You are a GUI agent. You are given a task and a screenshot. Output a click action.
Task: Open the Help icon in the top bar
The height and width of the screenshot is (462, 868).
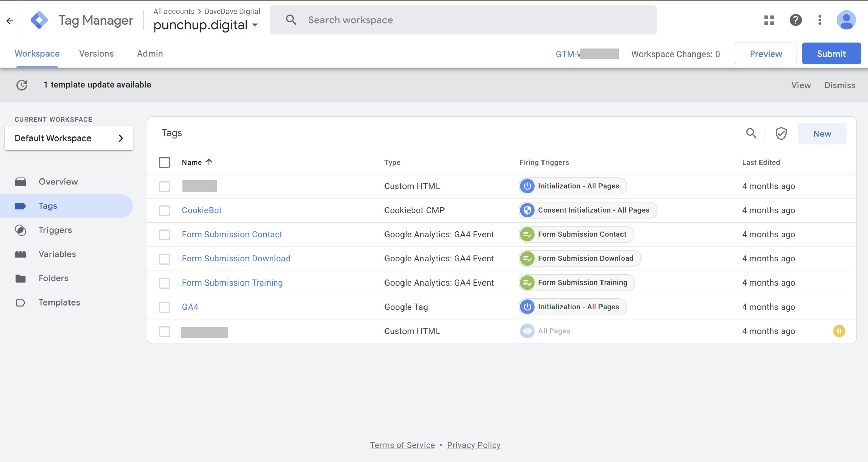(795, 20)
